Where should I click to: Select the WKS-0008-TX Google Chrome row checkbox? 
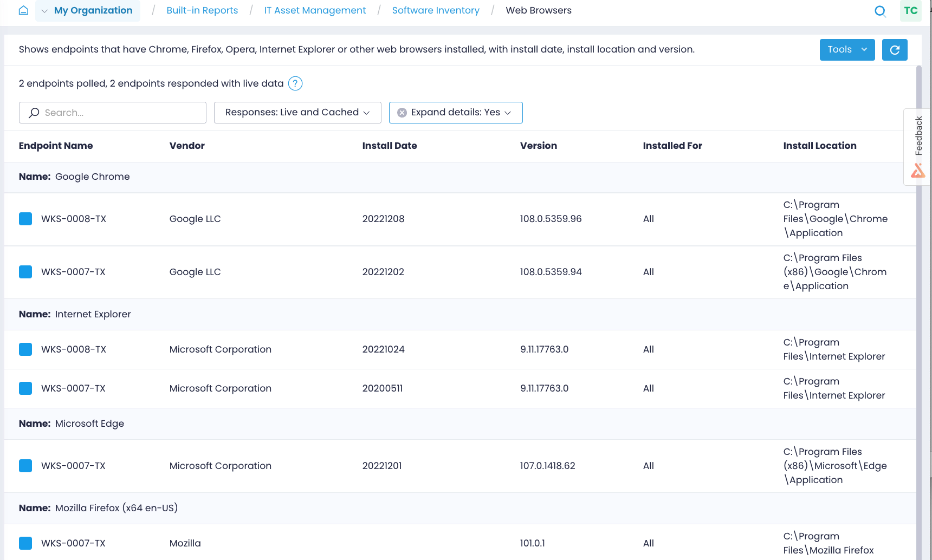click(x=25, y=219)
